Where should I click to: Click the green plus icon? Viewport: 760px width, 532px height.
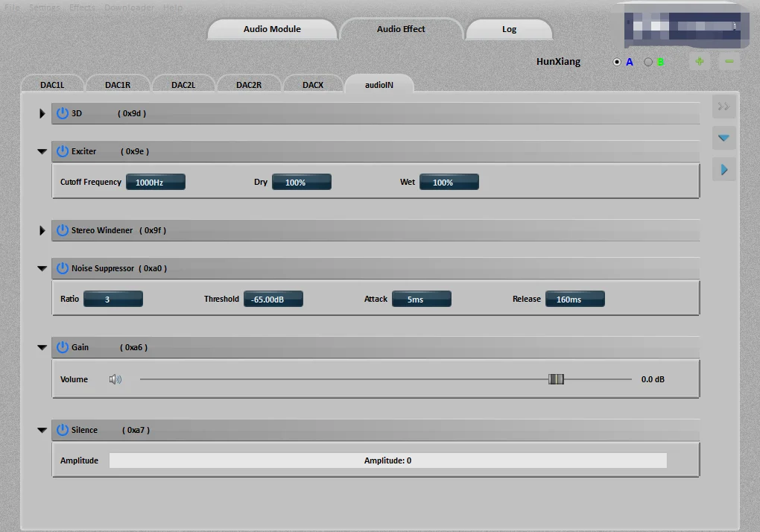pyautogui.click(x=700, y=62)
